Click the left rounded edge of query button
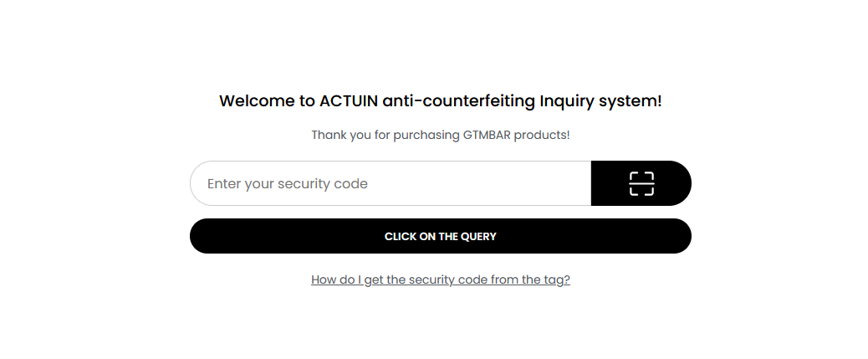The image size is (868, 359). tap(202, 236)
